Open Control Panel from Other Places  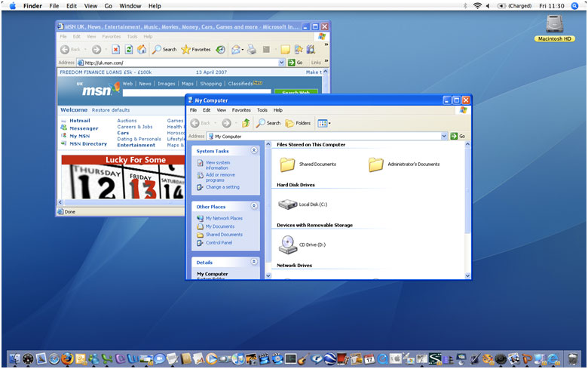pyautogui.click(x=219, y=242)
